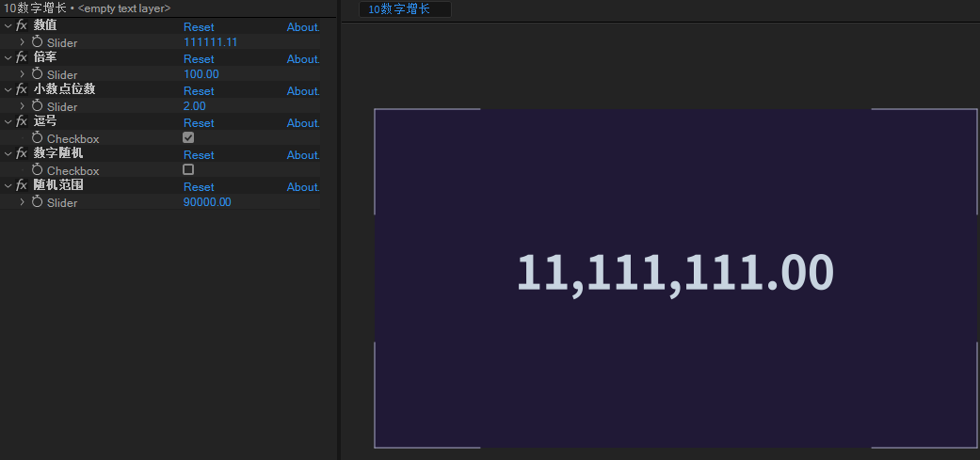This screenshot has height=460, width=980.
Task: Click the Slider label under 小数点位数
Action: 62,106
